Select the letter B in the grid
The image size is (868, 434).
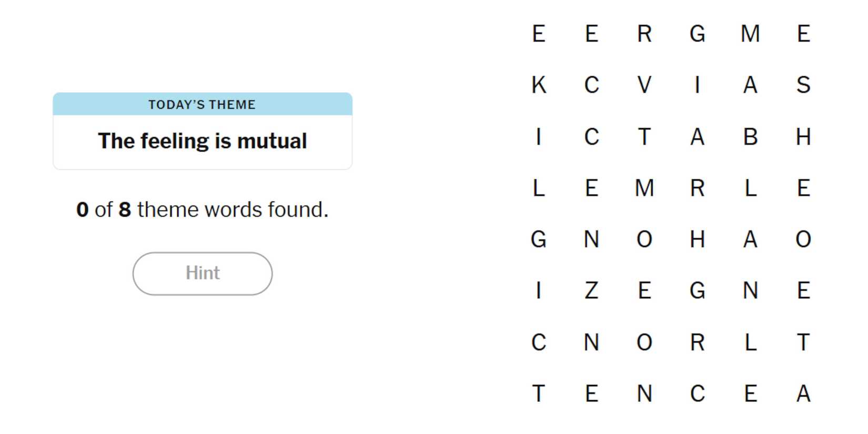click(750, 136)
